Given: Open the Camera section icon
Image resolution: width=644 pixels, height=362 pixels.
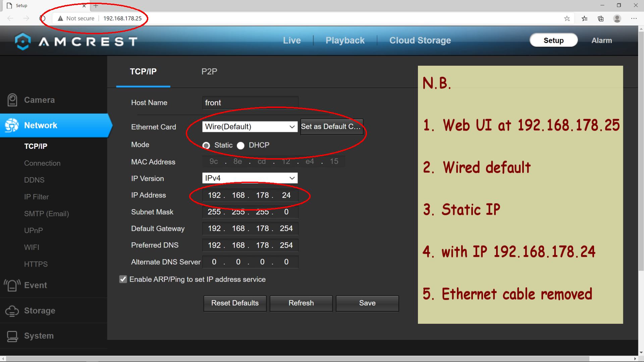Looking at the screenshot, I should 12,100.
